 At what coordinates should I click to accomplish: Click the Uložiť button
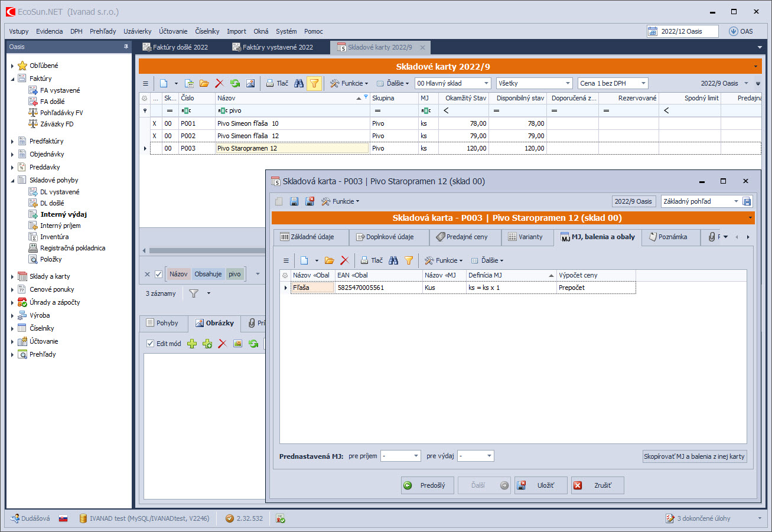(x=540, y=485)
